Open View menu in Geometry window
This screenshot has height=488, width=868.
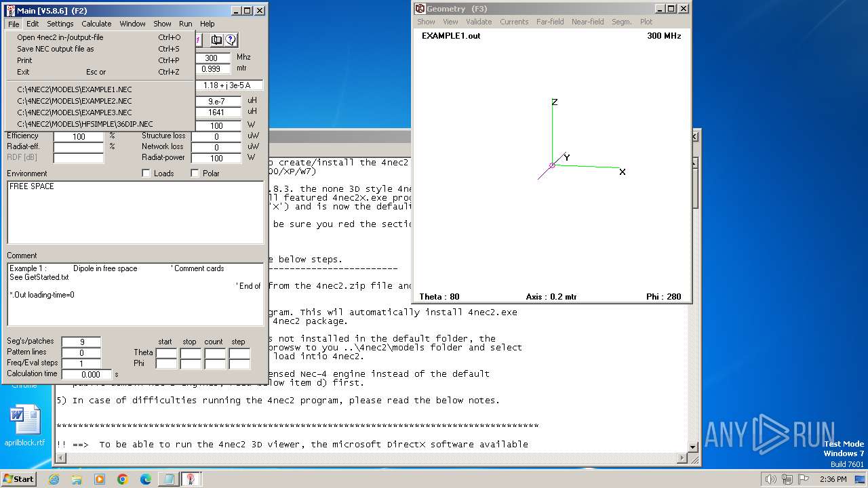450,22
